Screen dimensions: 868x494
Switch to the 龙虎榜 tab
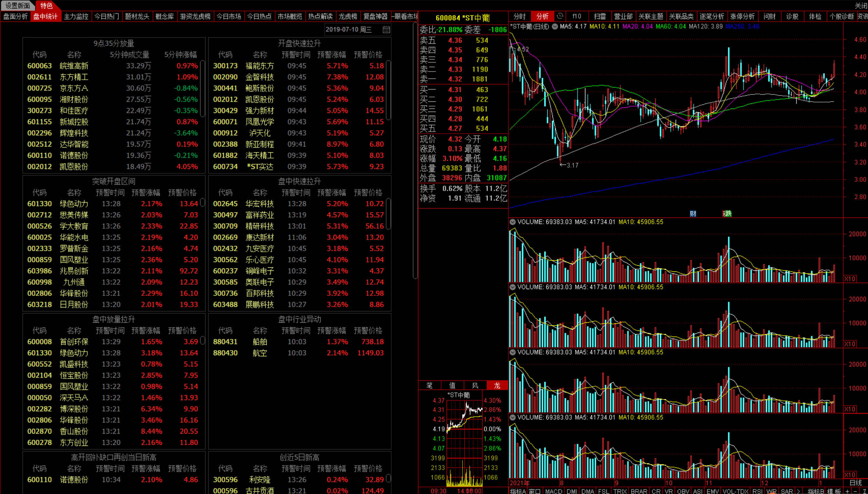348,16
